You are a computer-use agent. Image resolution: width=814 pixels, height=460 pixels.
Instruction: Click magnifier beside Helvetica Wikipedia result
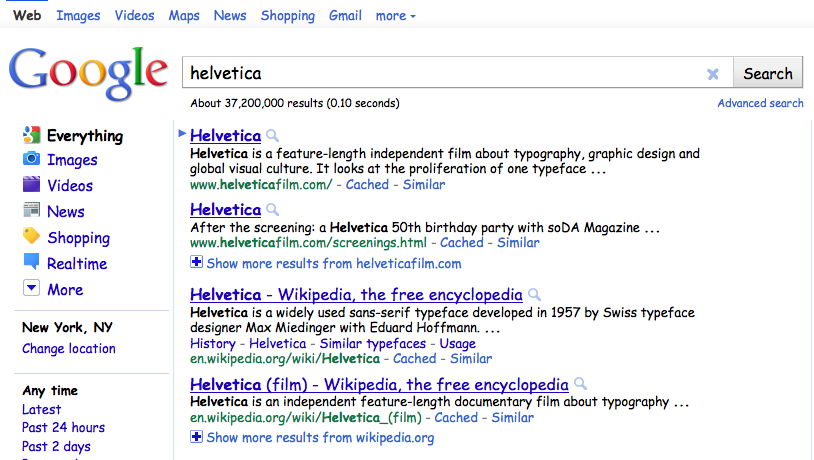535,295
